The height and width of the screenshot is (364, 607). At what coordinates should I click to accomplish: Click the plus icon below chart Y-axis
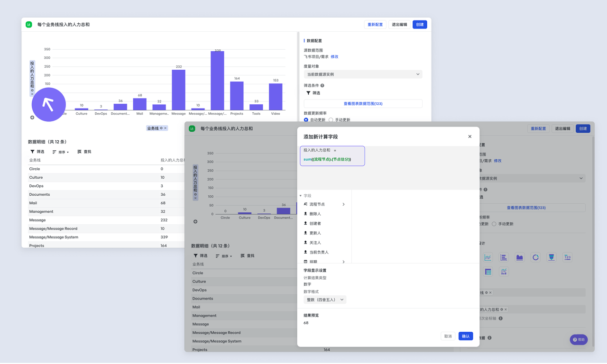[x=32, y=118]
